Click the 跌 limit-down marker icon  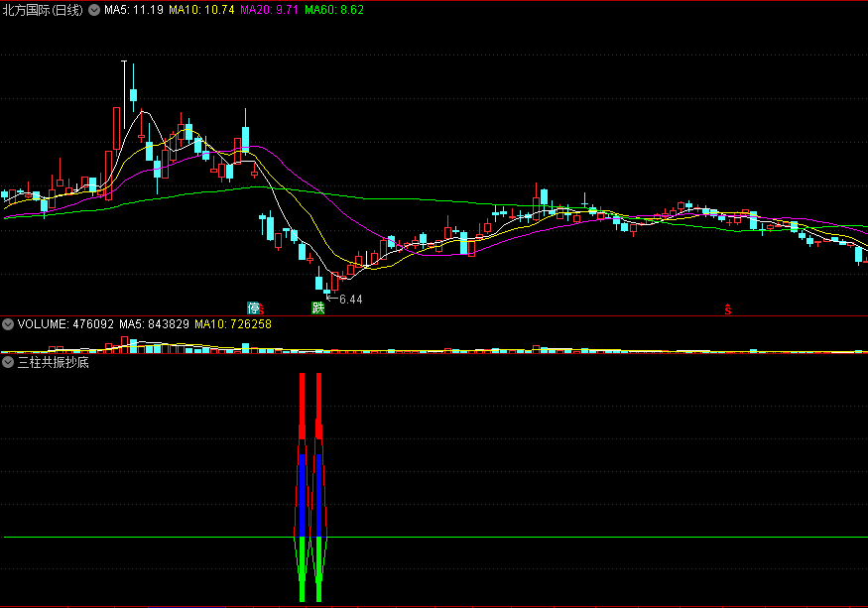[x=317, y=307]
